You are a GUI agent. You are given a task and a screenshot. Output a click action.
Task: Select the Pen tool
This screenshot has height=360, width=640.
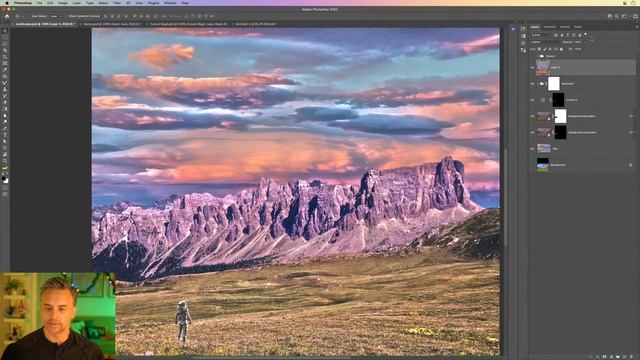tap(5, 129)
